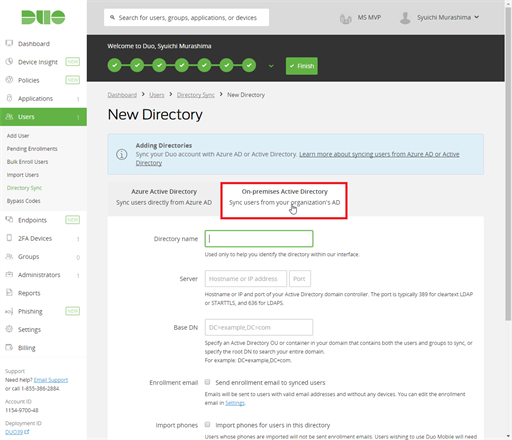Click the Phishing sidebar icon
This screenshot has height=440, width=512.
pyautogui.click(x=9, y=311)
